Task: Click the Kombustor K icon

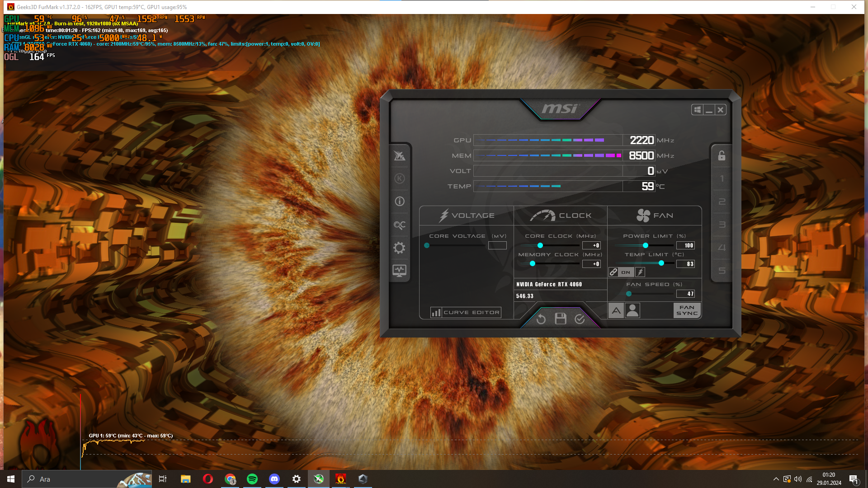Action: coord(399,178)
